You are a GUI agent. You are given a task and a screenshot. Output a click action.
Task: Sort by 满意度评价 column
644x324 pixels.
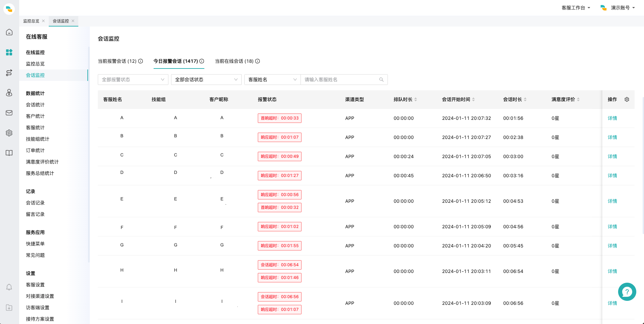tap(578, 99)
